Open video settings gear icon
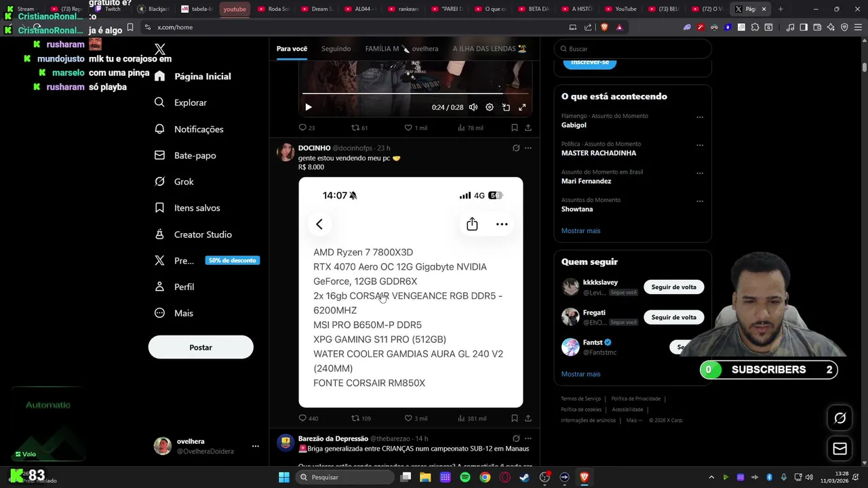Screen dimensions: 868x488 [490, 107]
